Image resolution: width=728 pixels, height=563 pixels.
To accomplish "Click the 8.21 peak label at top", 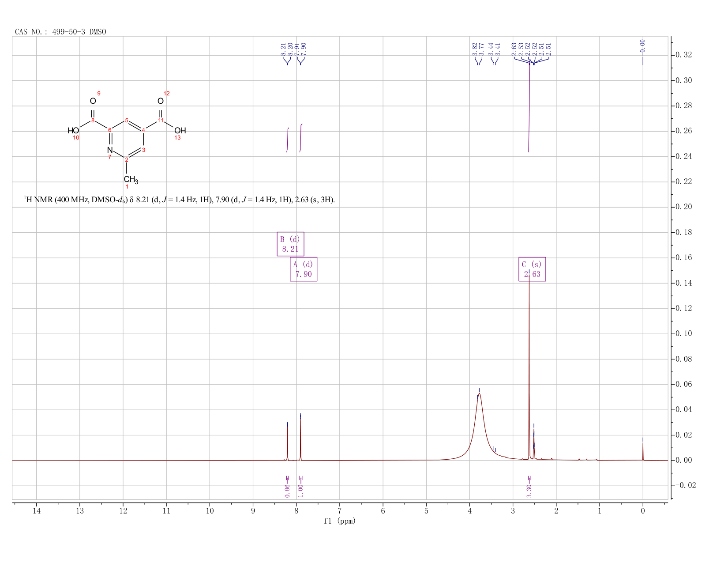I will point(283,49).
